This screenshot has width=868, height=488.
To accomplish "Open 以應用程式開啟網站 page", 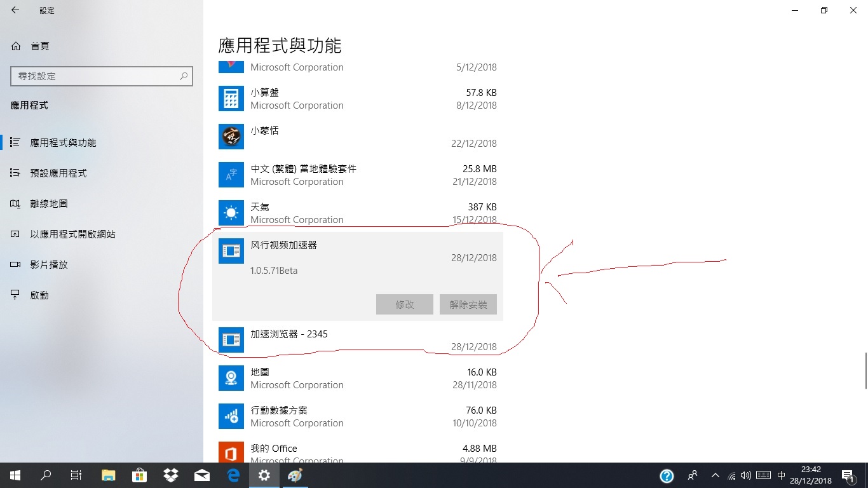I will 102,234.
